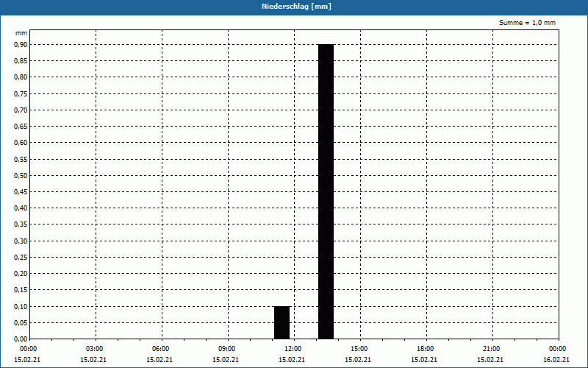The image size is (588, 368).
Task: Click the 0,35 y-axis value
Action: pos(21,224)
